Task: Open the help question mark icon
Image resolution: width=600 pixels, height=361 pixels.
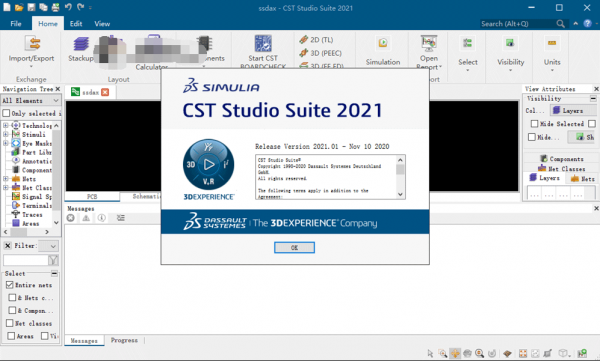Action: point(587,24)
